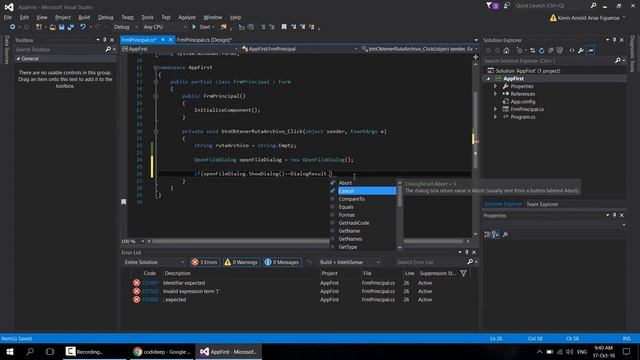Open the Windows Action Center icon
640x360 pixels.
(627, 351)
